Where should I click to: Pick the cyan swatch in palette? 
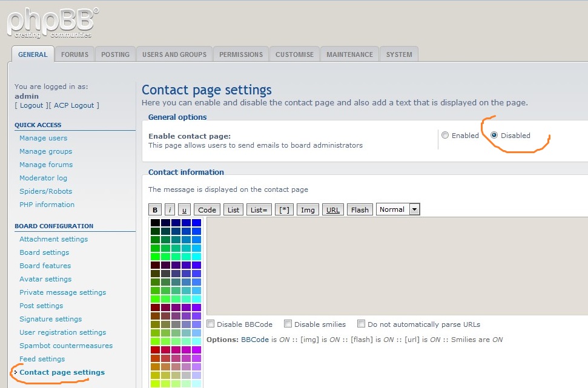tap(196, 257)
